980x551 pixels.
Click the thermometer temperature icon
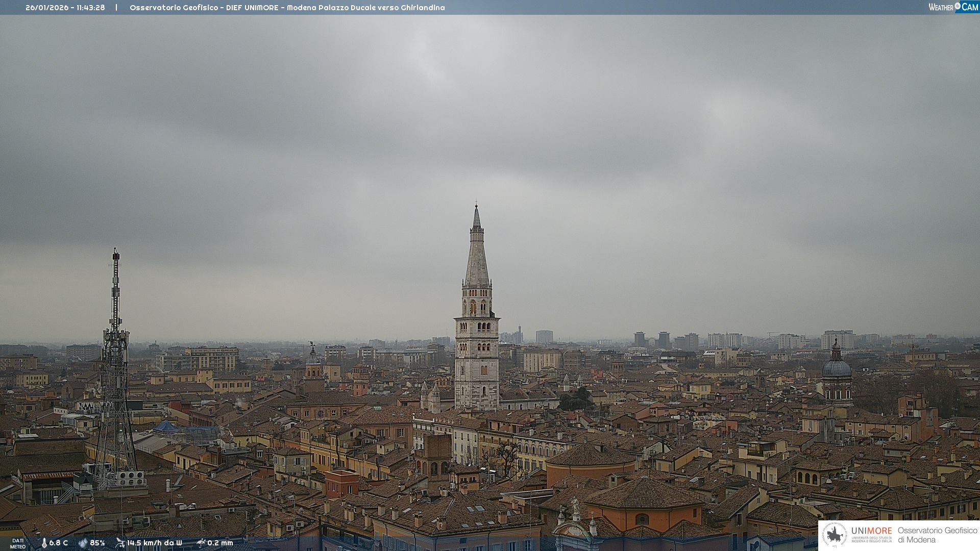pyautogui.click(x=44, y=543)
